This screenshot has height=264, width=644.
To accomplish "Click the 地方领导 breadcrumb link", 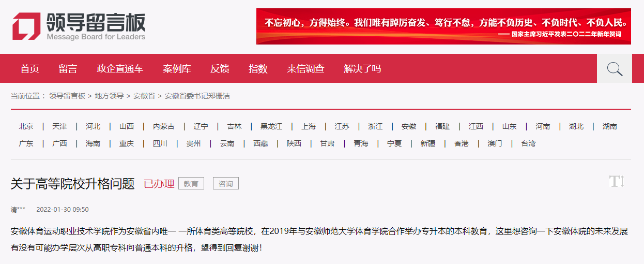I will 109,96.
